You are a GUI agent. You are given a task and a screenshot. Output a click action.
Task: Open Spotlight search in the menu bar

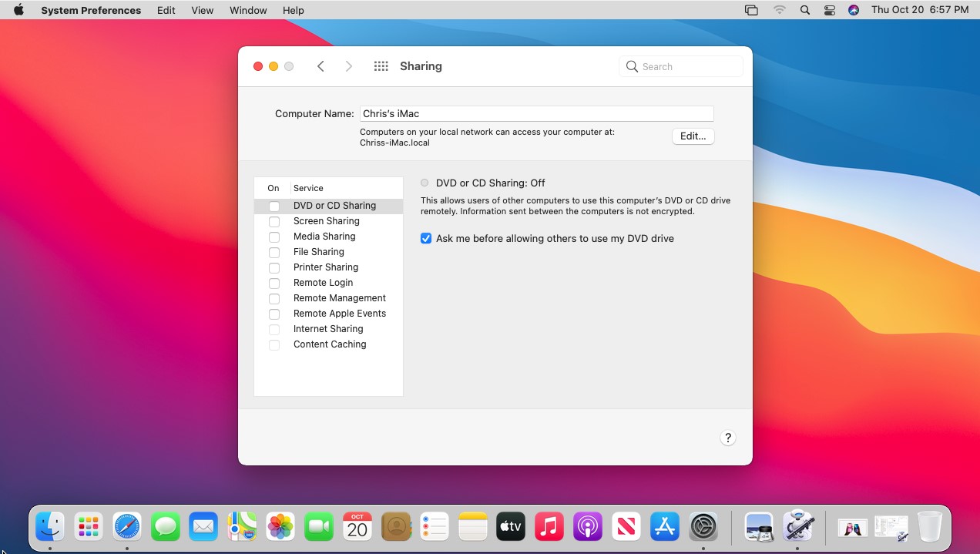coord(804,10)
